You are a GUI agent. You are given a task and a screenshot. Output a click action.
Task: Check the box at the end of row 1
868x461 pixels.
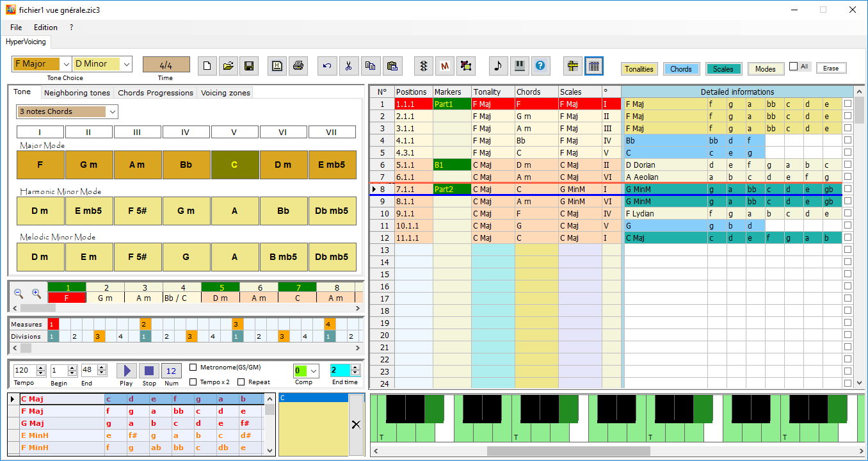848,104
